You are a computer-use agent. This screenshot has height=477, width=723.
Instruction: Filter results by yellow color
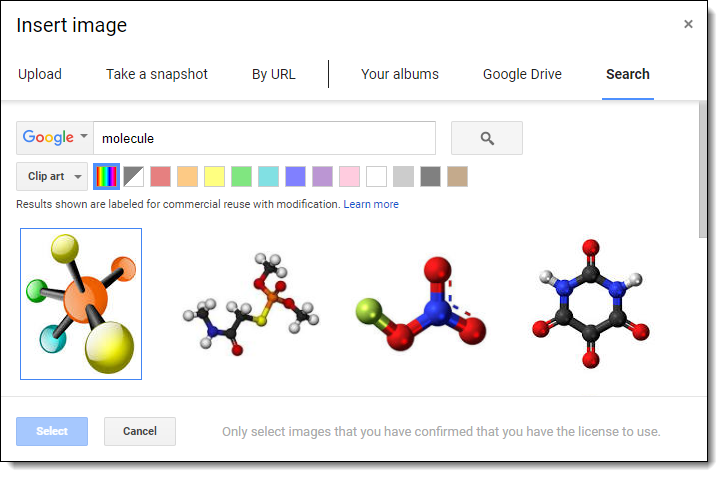coord(214,176)
